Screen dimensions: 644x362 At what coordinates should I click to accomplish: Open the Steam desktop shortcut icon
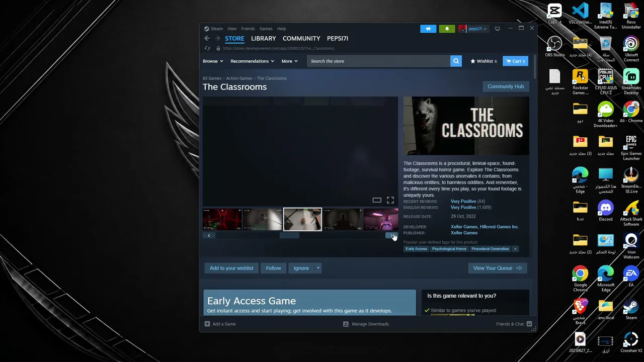tap(631, 310)
